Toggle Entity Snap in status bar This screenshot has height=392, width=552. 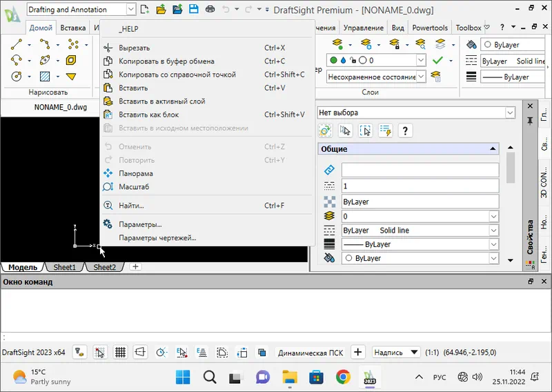click(181, 352)
